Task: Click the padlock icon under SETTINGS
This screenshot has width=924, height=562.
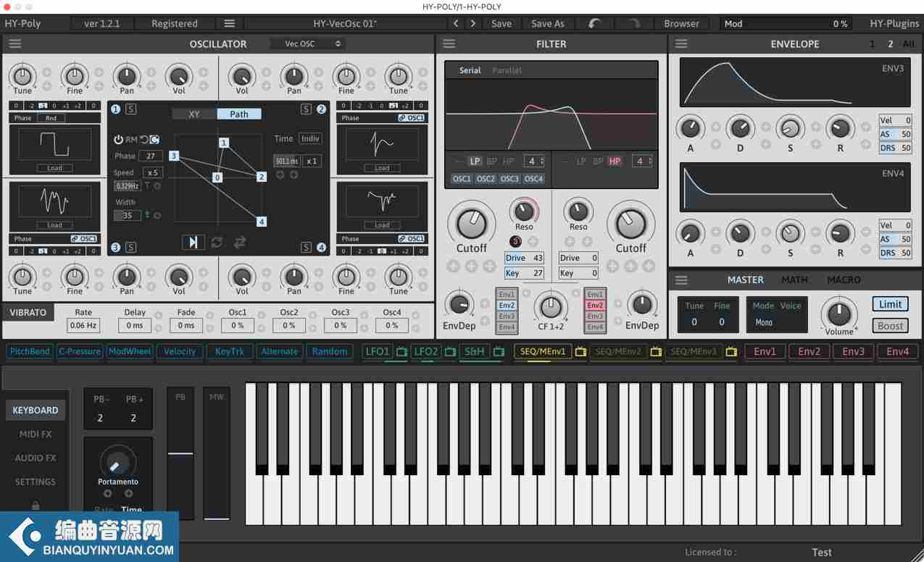Action: click(x=36, y=506)
